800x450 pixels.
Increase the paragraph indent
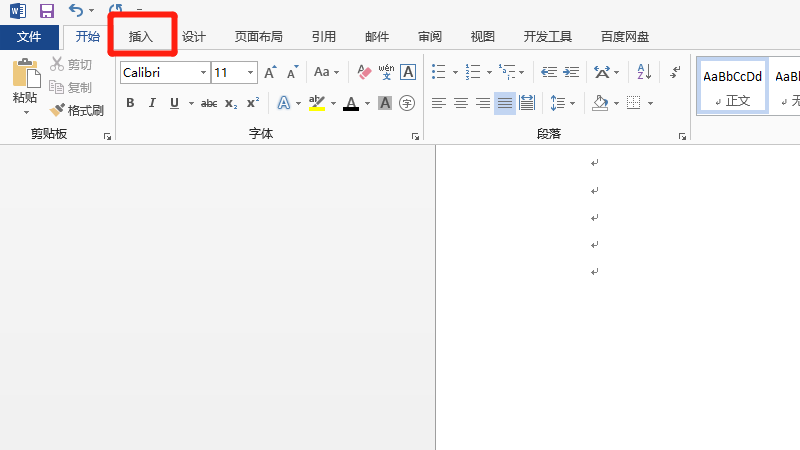tap(571, 73)
